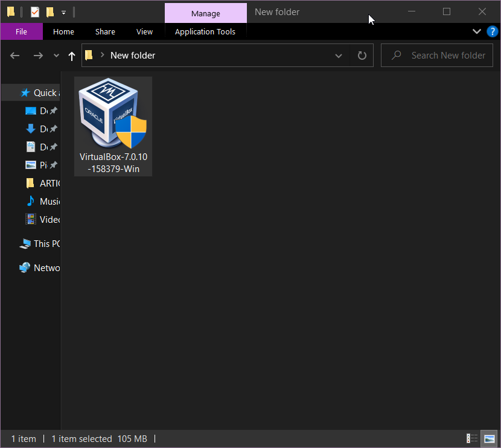Close the New folder window
Viewport: 501px width, 448px height.
(x=482, y=12)
